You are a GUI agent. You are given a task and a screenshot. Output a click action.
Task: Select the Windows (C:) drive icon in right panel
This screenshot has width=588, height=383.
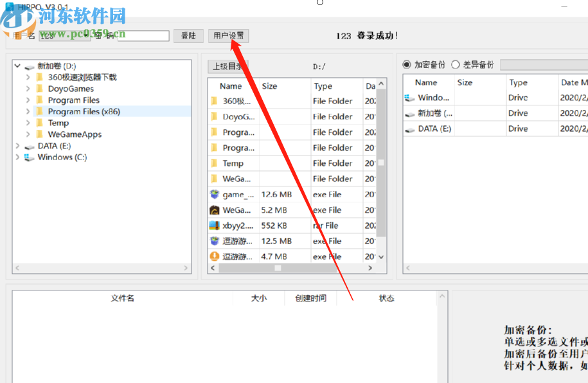[x=409, y=98]
